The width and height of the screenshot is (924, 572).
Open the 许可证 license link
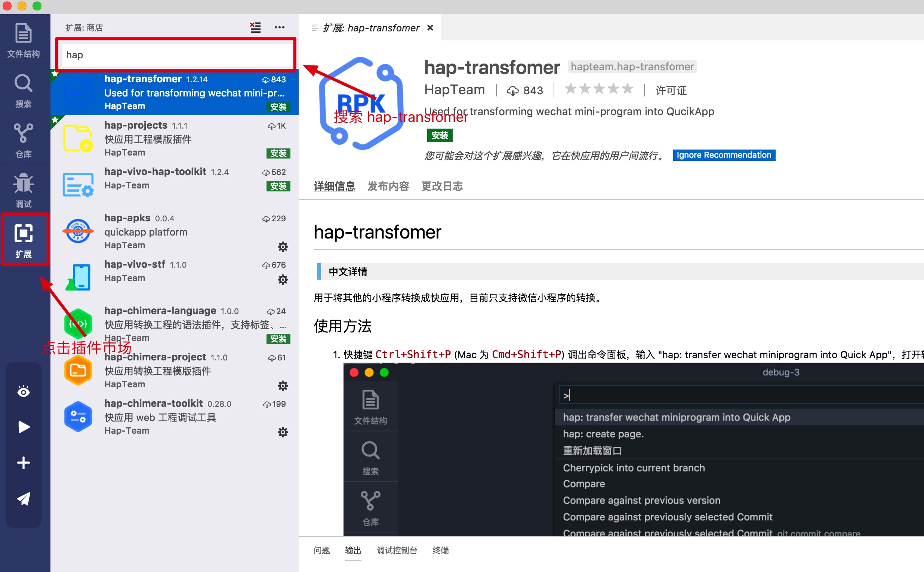pyautogui.click(x=671, y=90)
